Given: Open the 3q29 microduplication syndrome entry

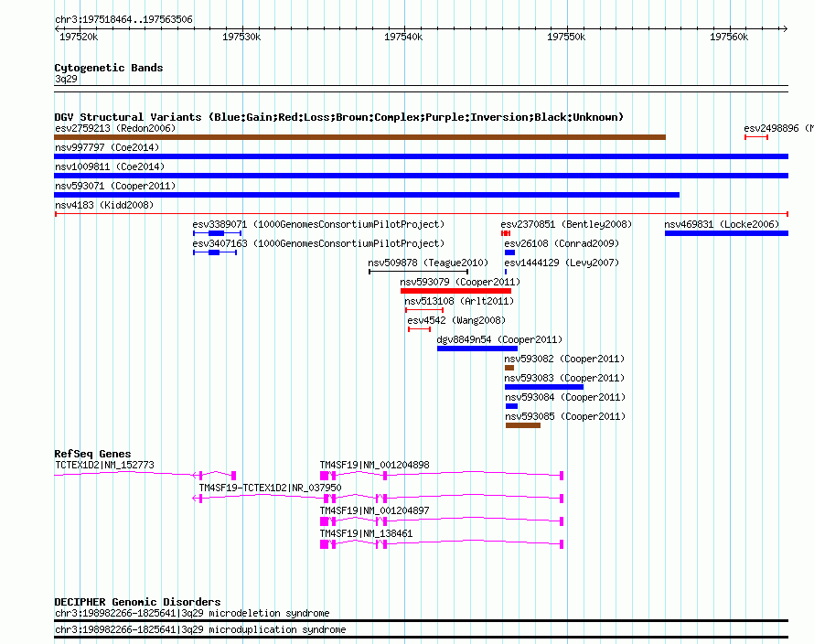Looking at the screenshot, I should 200,629.
